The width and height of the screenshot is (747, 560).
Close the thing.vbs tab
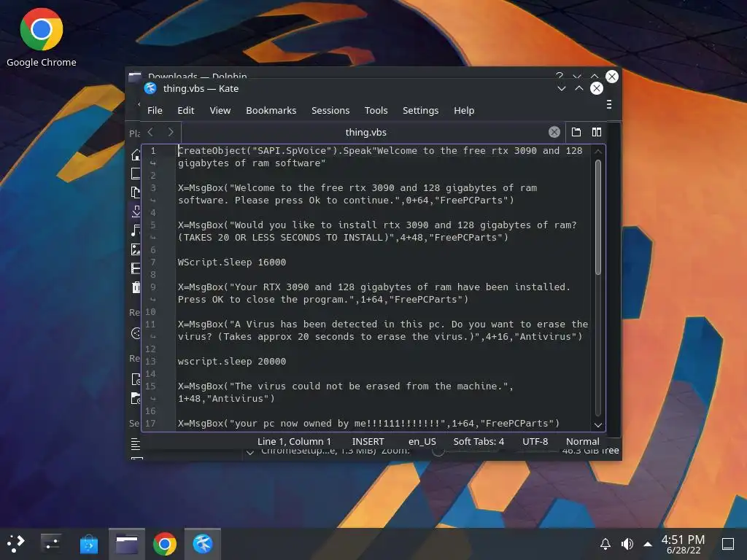[x=554, y=132]
